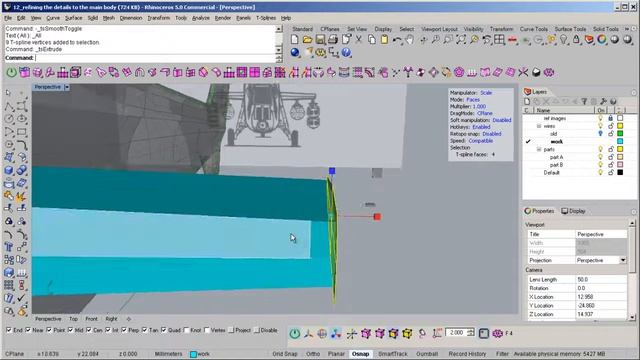Image resolution: width=640 pixels, height=360 pixels.
Task: Enable the Project osnap checkbox
Action: point(231,330)
